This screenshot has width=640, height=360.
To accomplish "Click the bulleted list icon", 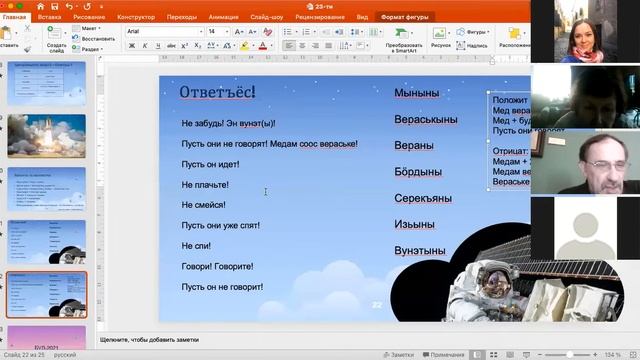I will click(288, 32).
